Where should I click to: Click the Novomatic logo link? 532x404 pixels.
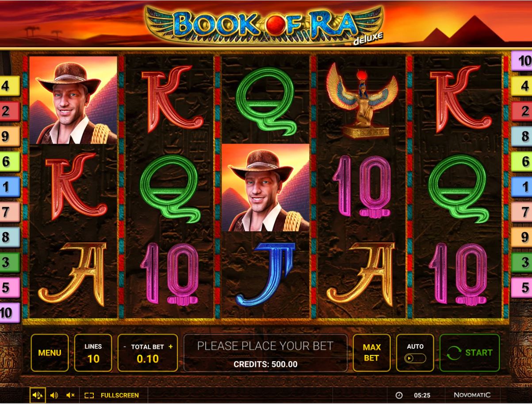point(472,395)
